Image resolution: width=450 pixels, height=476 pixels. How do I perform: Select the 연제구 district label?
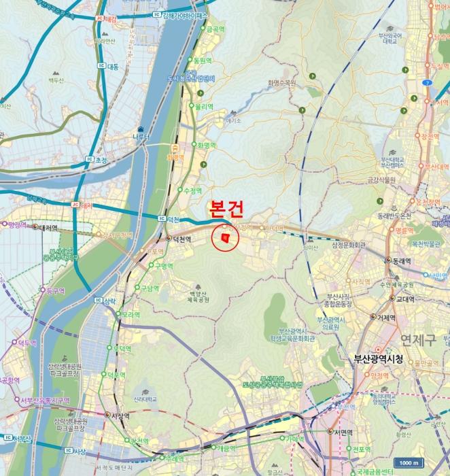tap(418, 339)
